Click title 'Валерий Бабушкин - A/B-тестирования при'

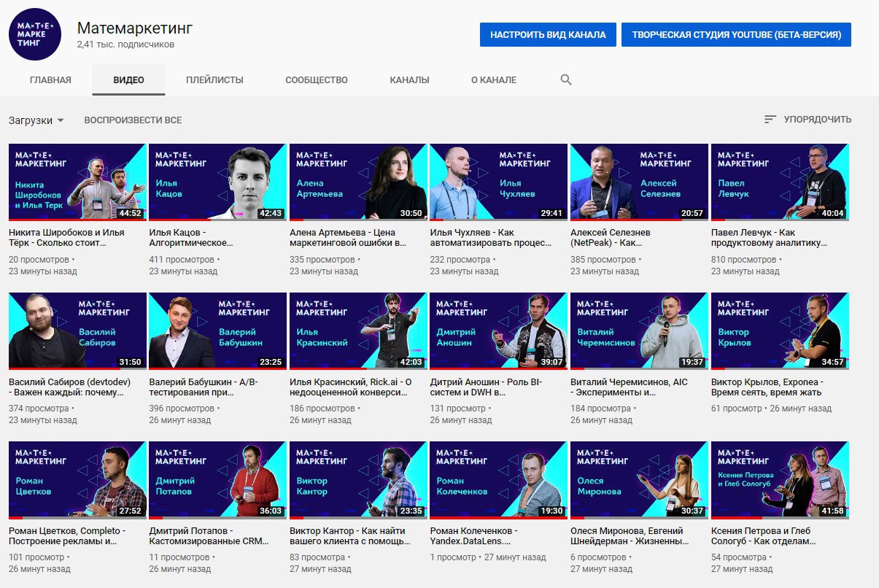[204, 387]
